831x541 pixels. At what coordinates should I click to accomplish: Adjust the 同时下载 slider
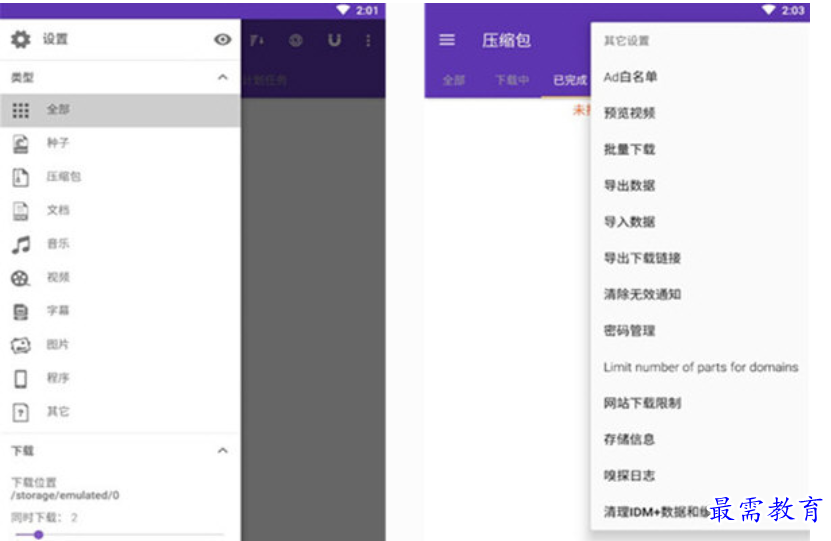pyautogui.click(x=120, y=535)
